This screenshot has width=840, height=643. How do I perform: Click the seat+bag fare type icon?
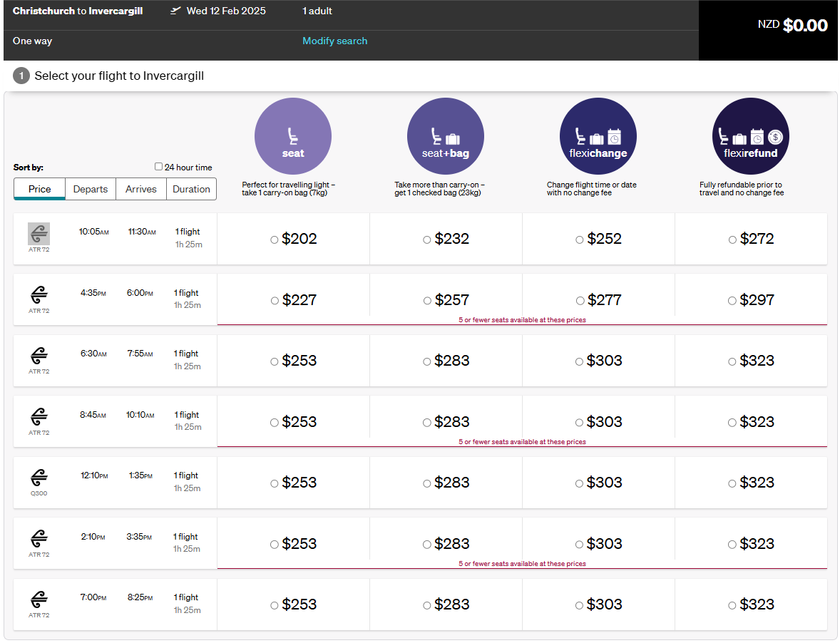446,136
